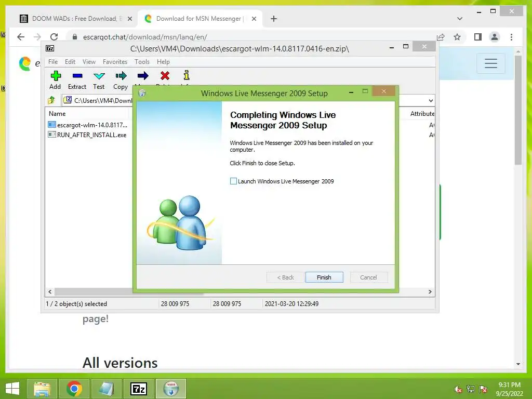Open the View menu in 7-Zip
This screenshot has width=532, height=399.
(89, 62)
